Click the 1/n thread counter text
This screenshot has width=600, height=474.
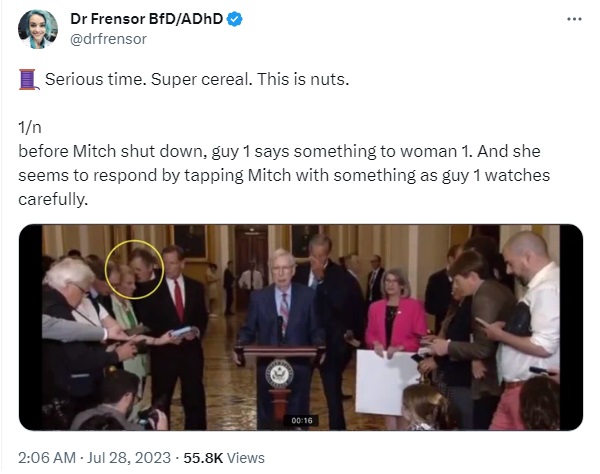(x=30, y=127)
